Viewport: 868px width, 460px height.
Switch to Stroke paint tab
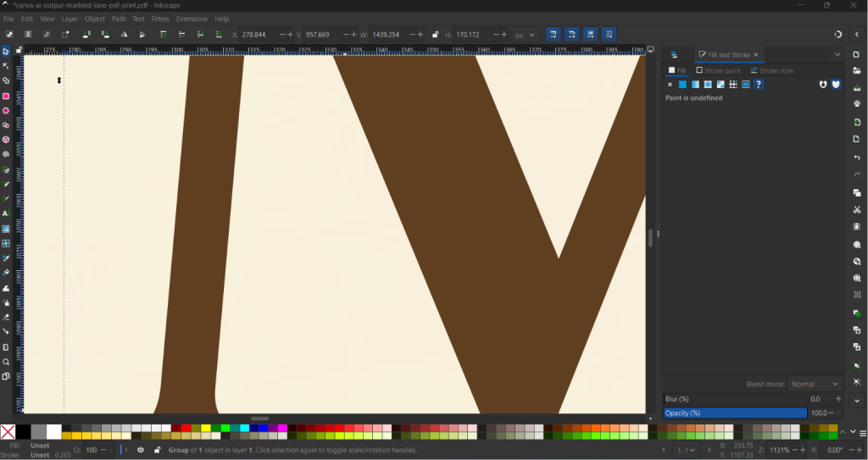pyautogui.click(x=718, y=71)
